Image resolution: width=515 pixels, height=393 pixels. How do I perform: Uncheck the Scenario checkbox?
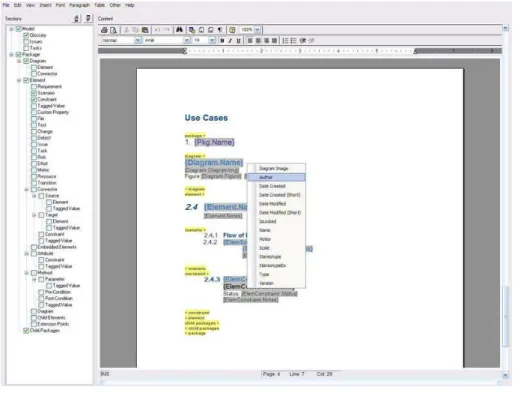tap(34, 93)
